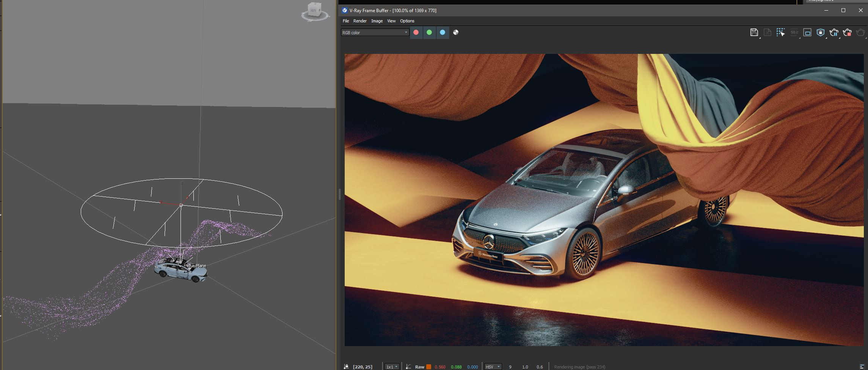Screen dimensions: 868x370
Task: Click the blue value 0.000 readout
Action: 472,367
